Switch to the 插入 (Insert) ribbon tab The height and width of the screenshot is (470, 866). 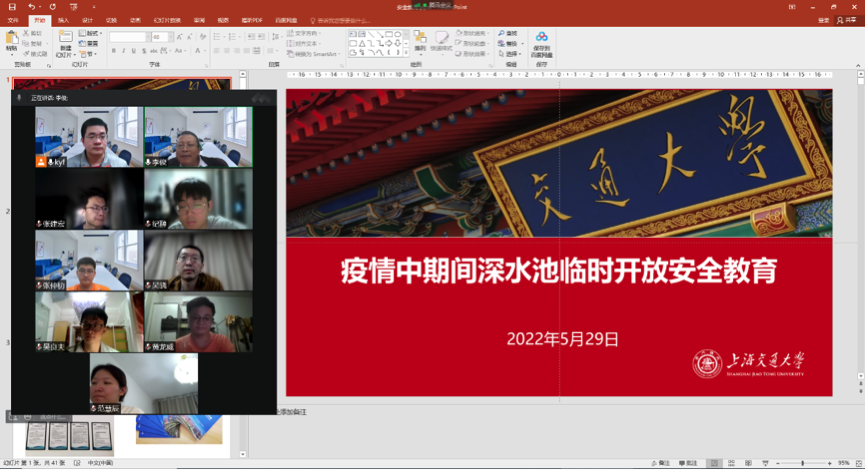click(63, 20)
